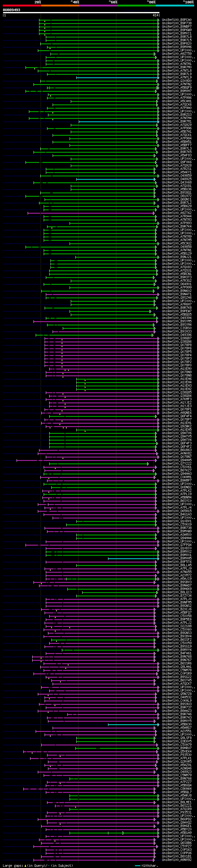
Task: Select hit UniRef100_B9PCA0
Action: pyautogui.click(x=176, y=20)
